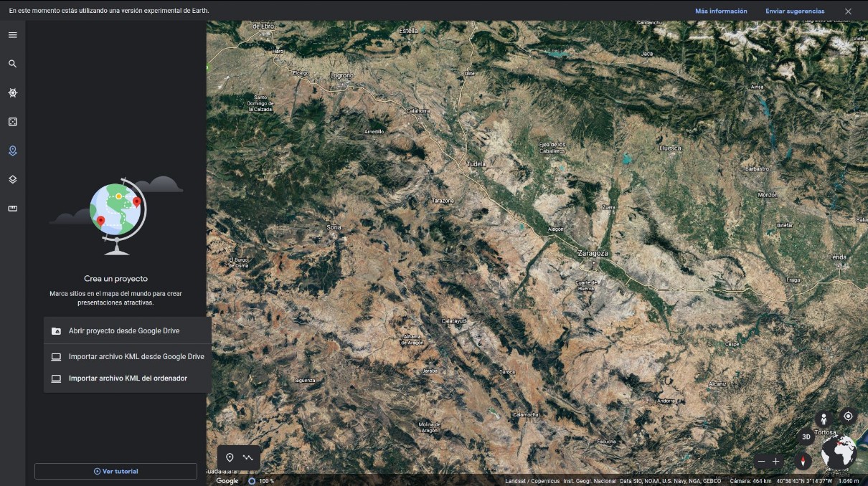Draw a line or shape tool
868x486 pixels.
248,457
